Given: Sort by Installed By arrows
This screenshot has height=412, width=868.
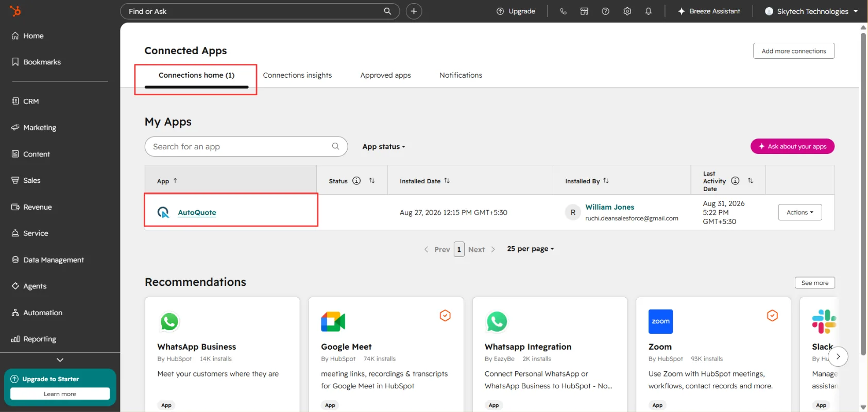Looking at the screenshot, I should click(x=606, y=181).
